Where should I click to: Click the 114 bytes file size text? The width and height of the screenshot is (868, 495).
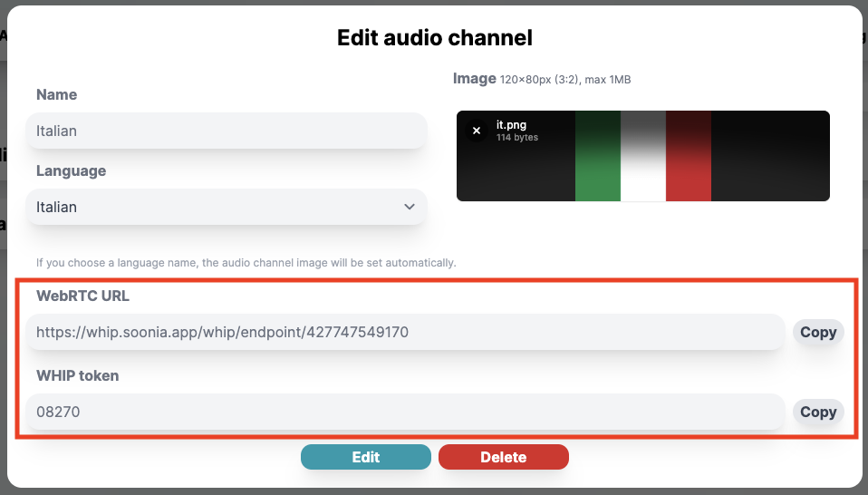coord(517,138)
